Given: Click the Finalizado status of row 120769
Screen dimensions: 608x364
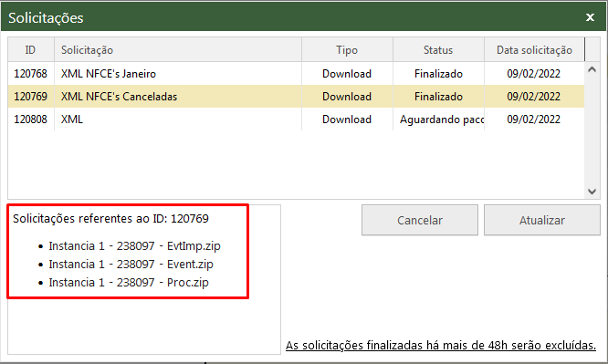Looking at the screenshot, I should (x=438, y=97).
